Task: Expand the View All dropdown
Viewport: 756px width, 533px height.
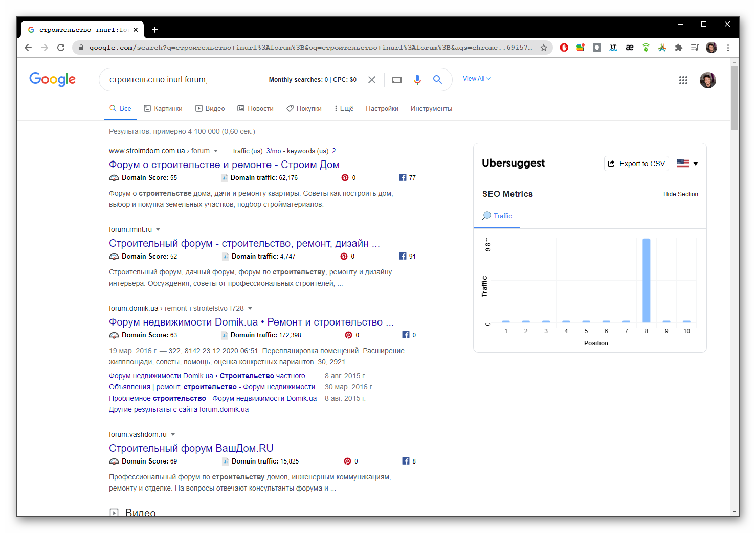Action: click(477, 79)
